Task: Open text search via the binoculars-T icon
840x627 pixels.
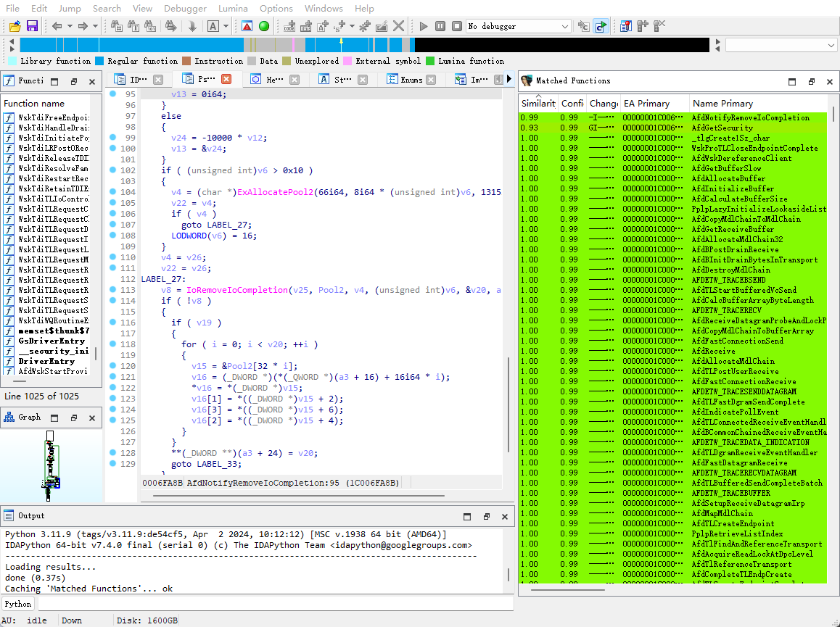Action: pyautogui.click(x=131, y=26)
